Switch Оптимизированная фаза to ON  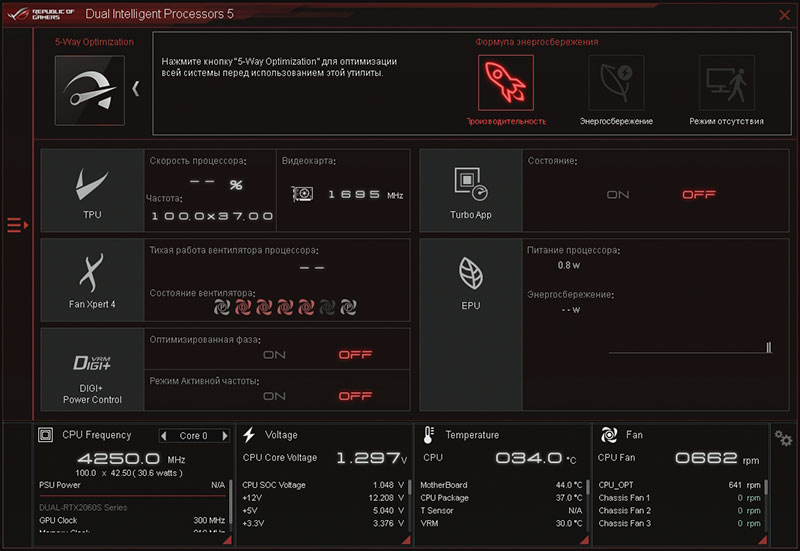click(274, 355)
